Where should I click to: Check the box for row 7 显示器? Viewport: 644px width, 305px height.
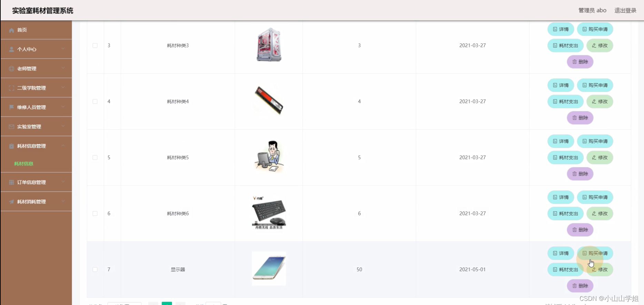(95, 269)
